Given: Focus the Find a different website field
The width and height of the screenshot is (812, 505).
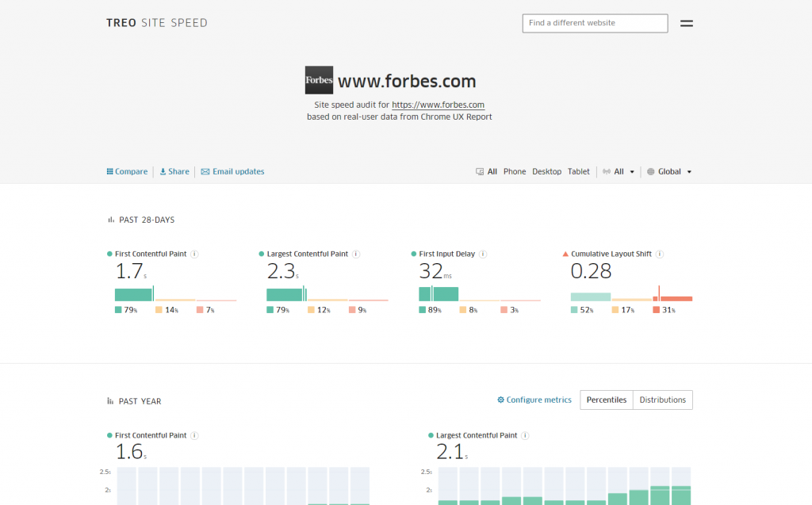Looking at the screenshot, I should pos(595,23).
